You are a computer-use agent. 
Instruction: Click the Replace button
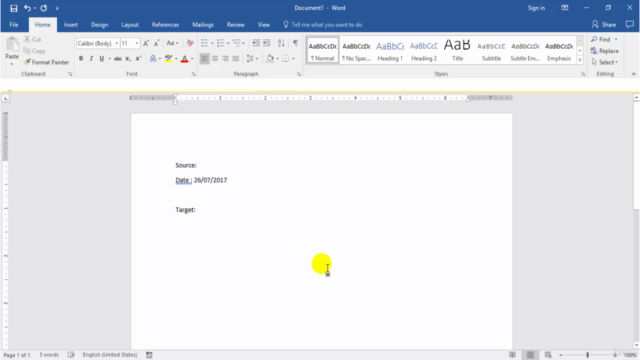coord(604,51)
